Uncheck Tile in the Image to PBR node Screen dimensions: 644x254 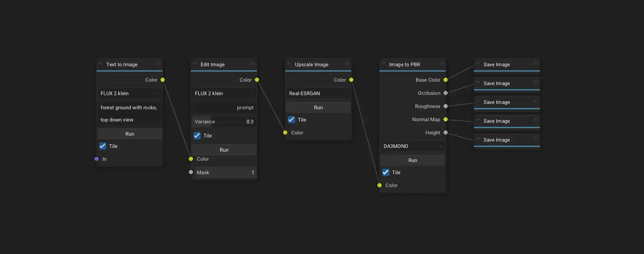pos(386,172)
